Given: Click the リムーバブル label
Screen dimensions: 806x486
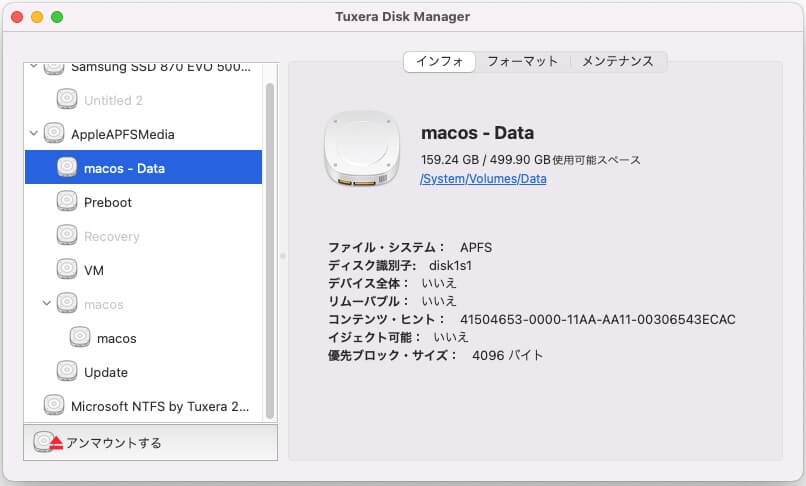Looking at the screenshot, I should (x=369, y=301).
